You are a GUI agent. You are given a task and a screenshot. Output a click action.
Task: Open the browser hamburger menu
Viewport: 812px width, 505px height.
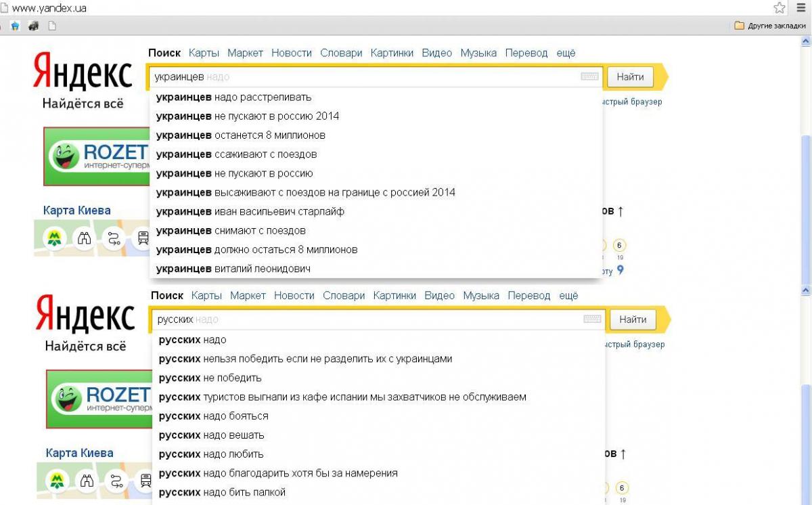coord(801,8)
